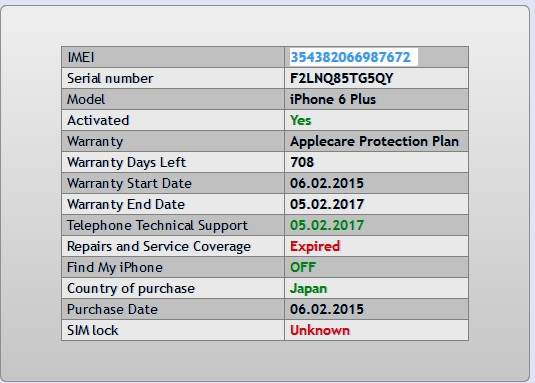Click the green Yes activated status
This screenshot has height=383, width=535.
tap(301, 120)
